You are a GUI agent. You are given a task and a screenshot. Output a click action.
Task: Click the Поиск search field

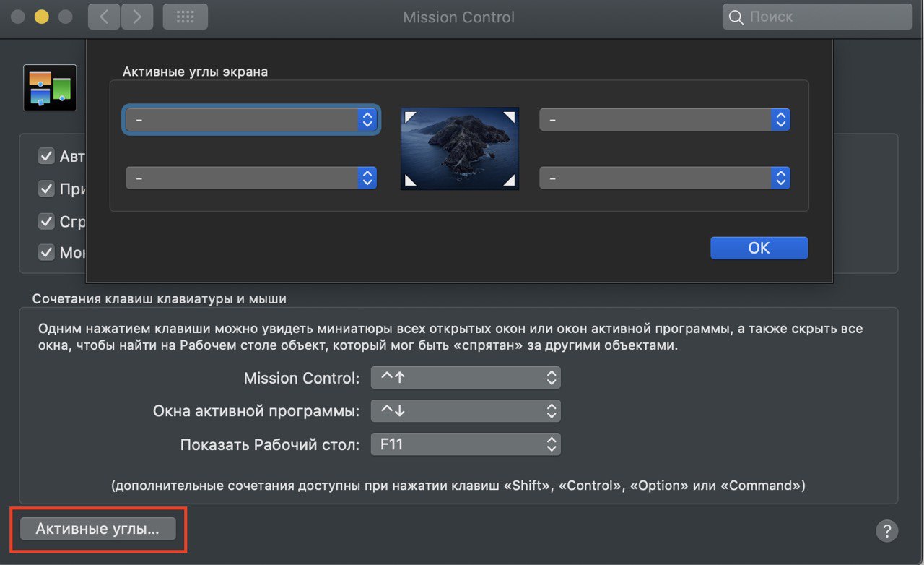pos(817,17)
